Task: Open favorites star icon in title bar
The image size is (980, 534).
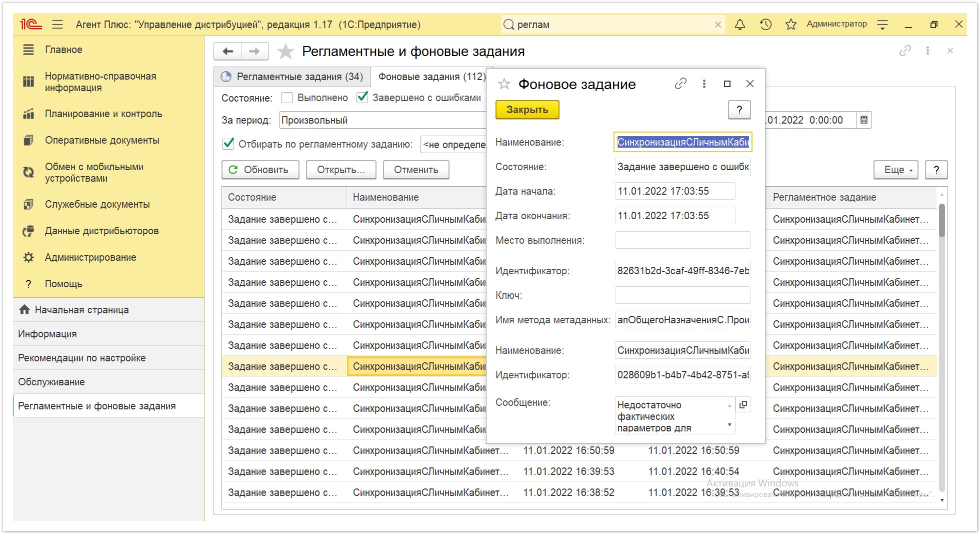Action: (x=790, y=24)
